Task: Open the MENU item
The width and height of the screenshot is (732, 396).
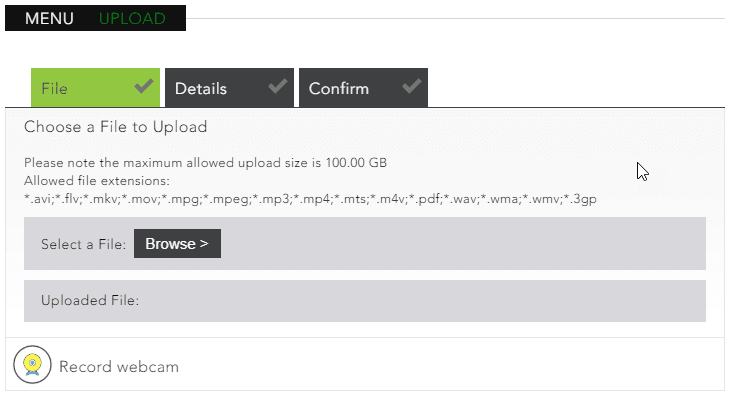Action: pos(49,19)
